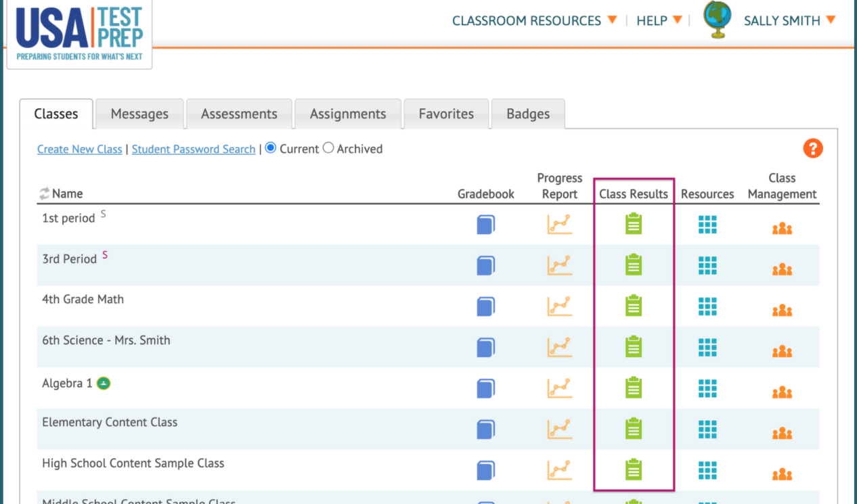View Class Results for 3rd Period

click(634, 265)
